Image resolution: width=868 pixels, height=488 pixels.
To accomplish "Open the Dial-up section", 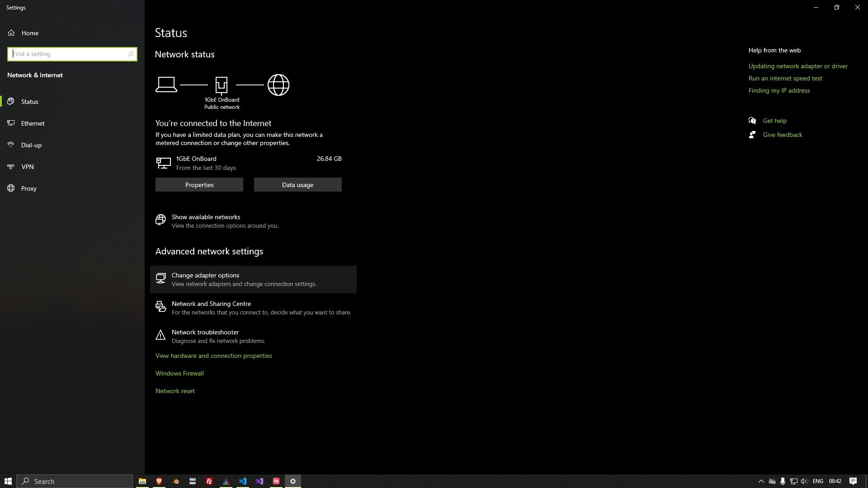I will [x=31, y=145].
